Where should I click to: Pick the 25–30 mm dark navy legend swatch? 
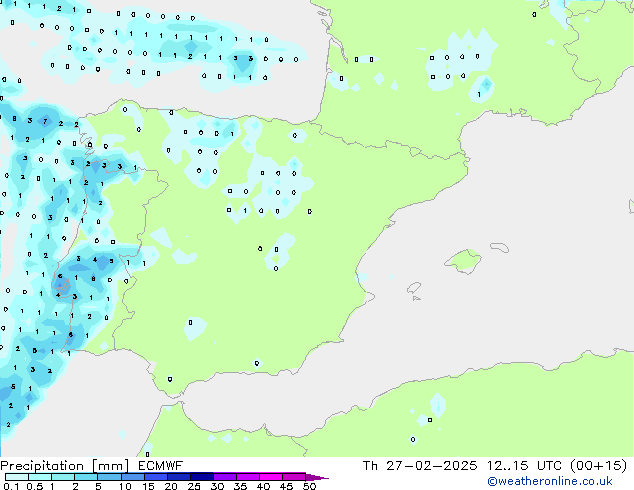tap(201, 477)
